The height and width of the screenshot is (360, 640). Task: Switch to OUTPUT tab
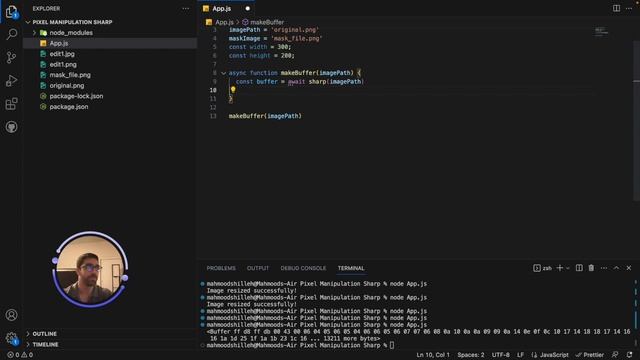258,268
